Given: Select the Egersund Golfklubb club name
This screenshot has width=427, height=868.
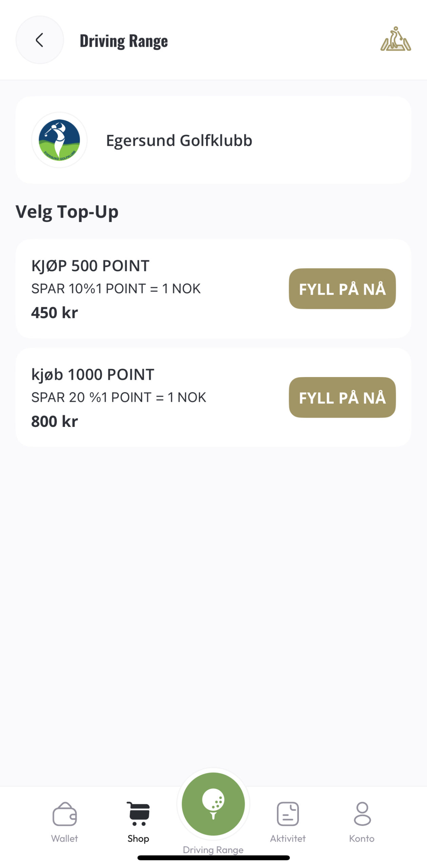Looking at the screenshot, I should click(179, 140).
